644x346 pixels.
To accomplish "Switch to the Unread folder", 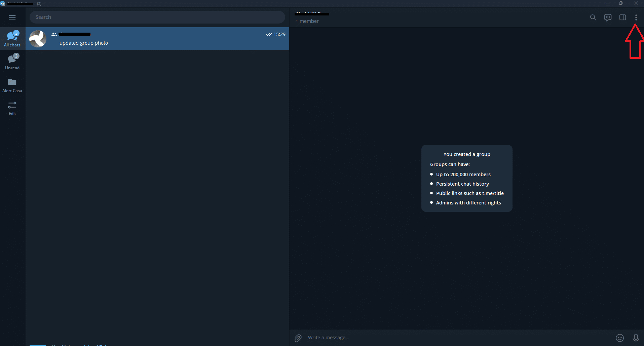I will click(12, 62).
